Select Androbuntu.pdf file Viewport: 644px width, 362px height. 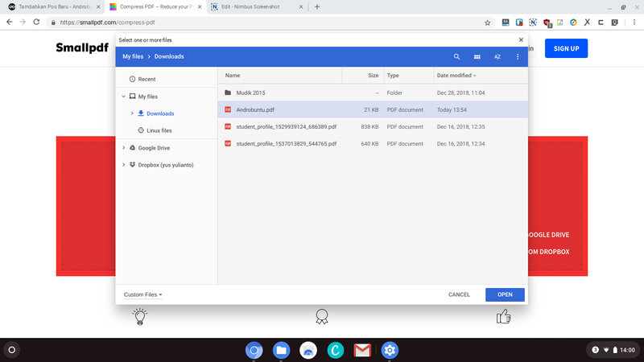point(373,109)
